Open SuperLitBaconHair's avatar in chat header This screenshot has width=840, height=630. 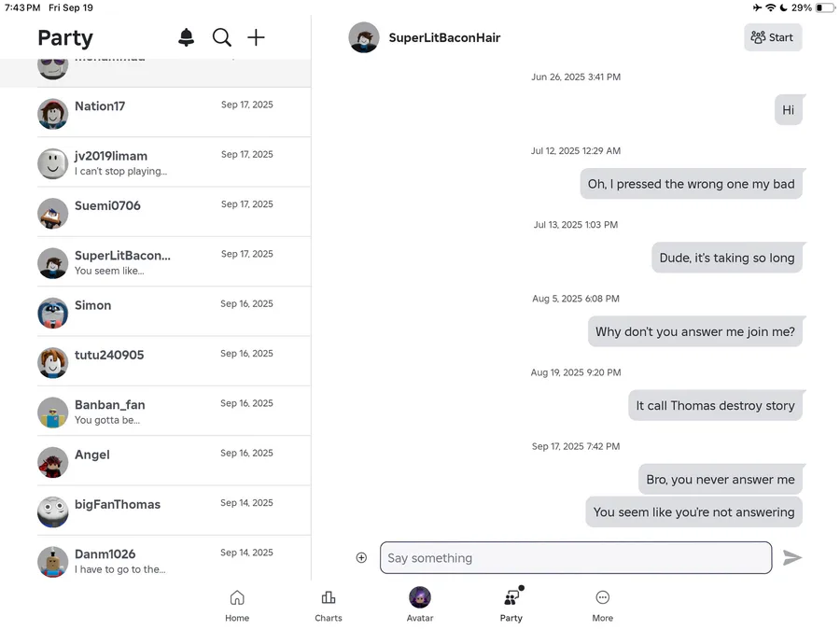tap(364, 38)
